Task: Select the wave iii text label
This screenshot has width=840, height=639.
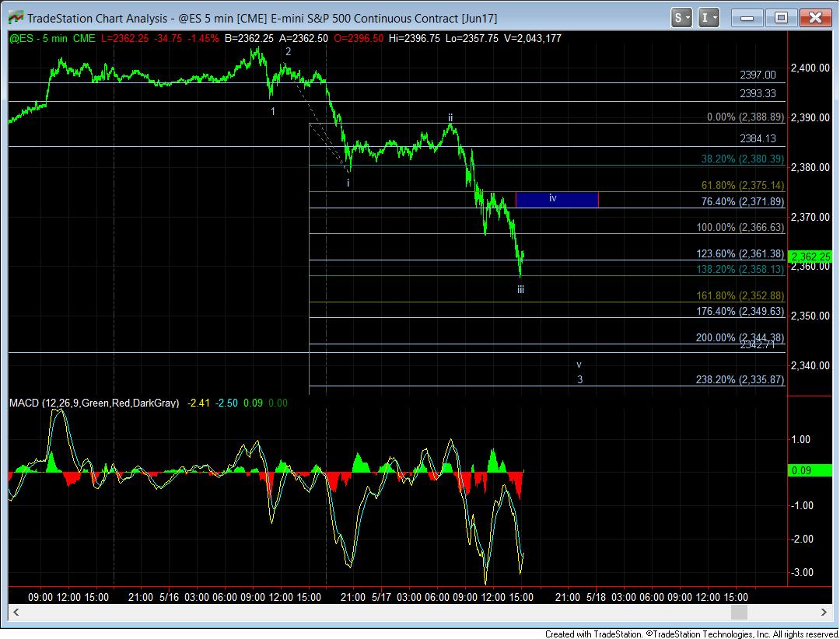Action: pos(520,289)
